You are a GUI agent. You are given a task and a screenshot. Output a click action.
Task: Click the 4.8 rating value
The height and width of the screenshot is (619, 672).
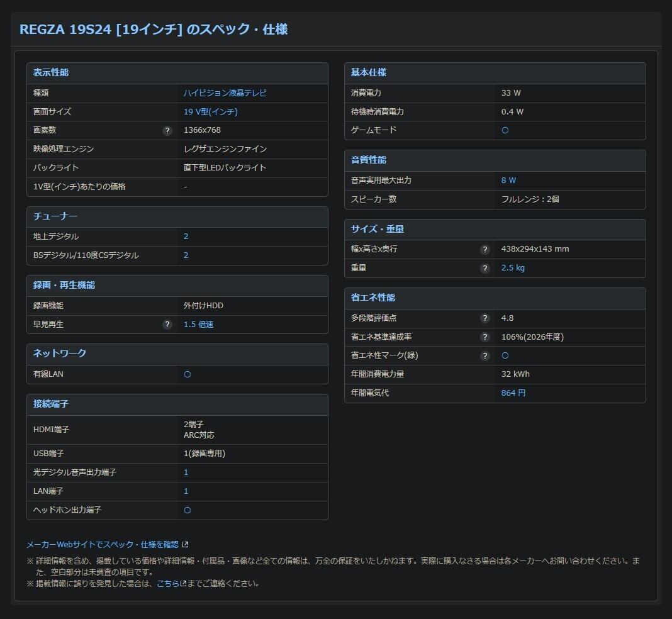pos(507,318)
